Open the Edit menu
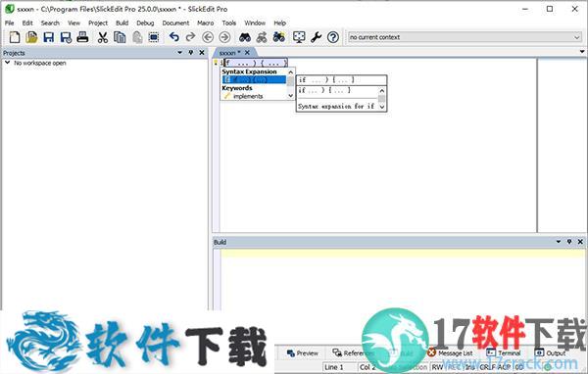This screenshot has width=588, height=374. (27, 23)
